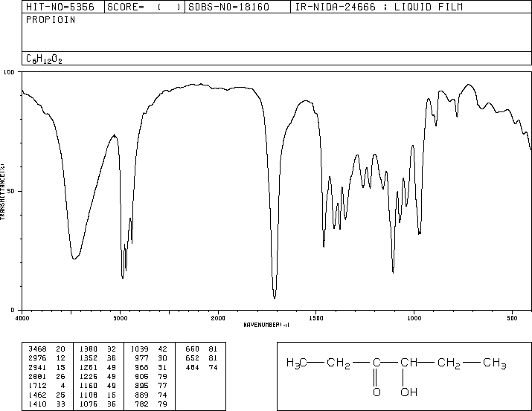Screen dimensions: 532x411
Task: Click the 1000 wavenumber axis label
Action: [x=414, y=318]
